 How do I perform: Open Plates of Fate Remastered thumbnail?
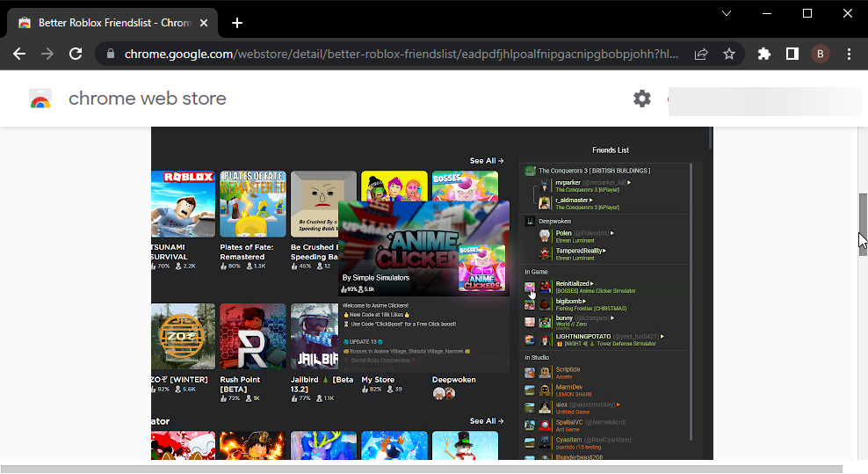click(253, 204)
